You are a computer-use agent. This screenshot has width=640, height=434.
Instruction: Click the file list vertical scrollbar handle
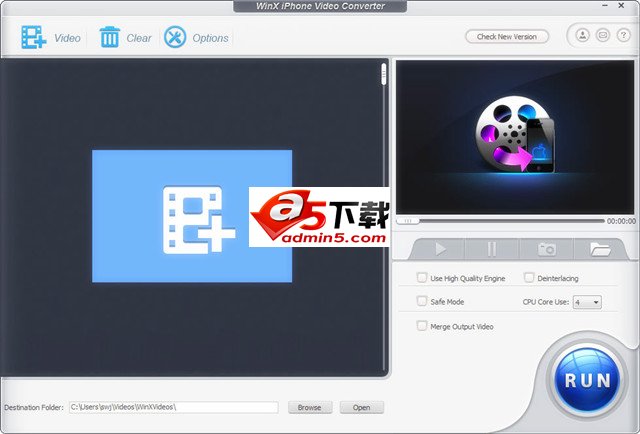click(x=384, y=74)
